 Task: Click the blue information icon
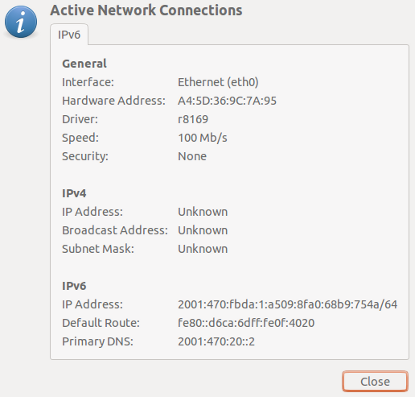(21, 22)
